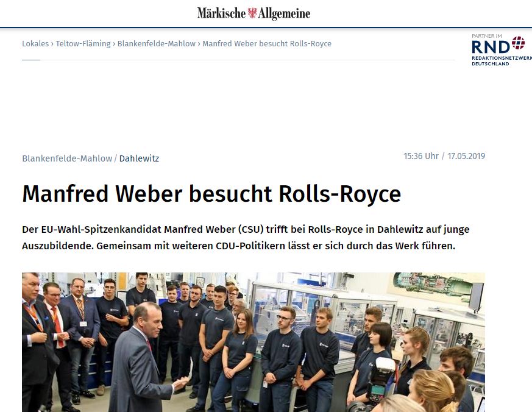Click the chevron after the Blankenfelde-Mahlow breadcrumb
Viewport: 532px width, 412px height.
click(199, 44)
